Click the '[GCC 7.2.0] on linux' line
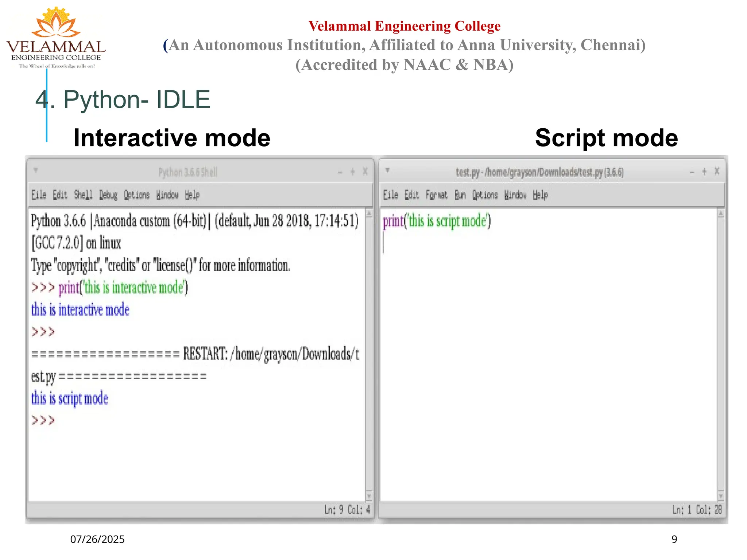The height and width of the screenshot is (560, 747). tap(76, 244)
